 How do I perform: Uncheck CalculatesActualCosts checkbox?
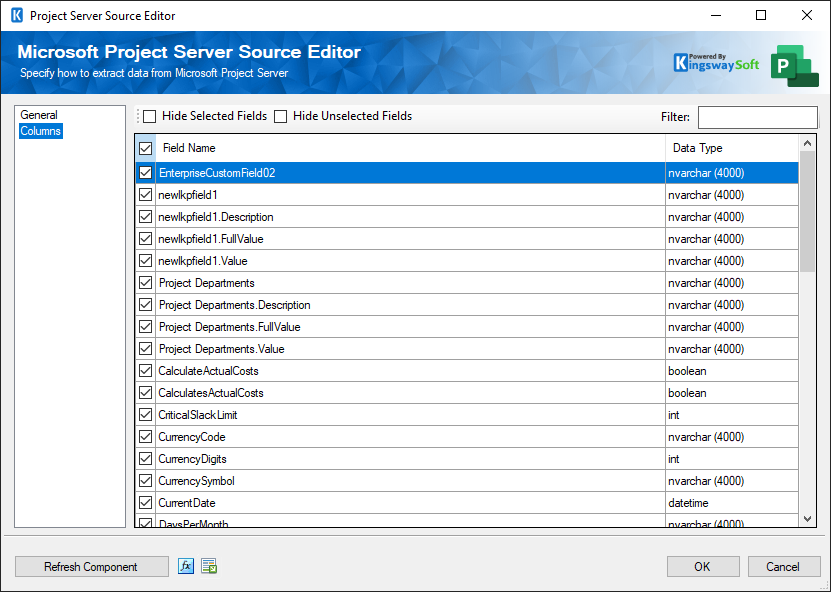click(145, 393)
